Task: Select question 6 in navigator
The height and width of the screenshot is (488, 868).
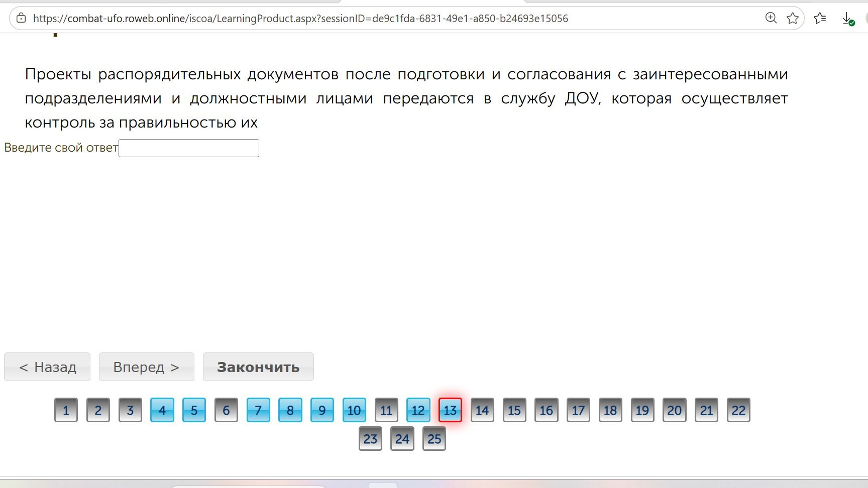Action: pyautogui.click(x=226, y=410)
